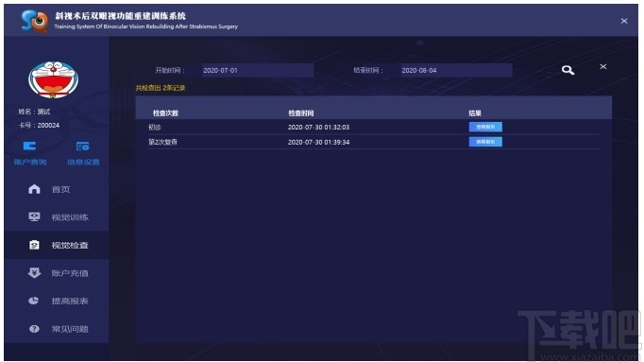Click the app logo icon in title bar
The width and height of the screenshot is (644, 362).
click(x=35, y=21)
